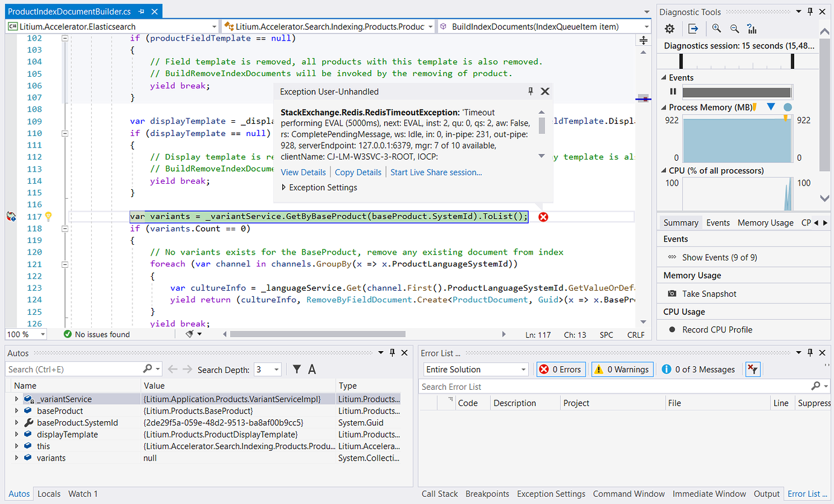Click the Take Snapshot camera icon
The height and width of the screenshot is (504, 834).
click(x=672, y=294)
